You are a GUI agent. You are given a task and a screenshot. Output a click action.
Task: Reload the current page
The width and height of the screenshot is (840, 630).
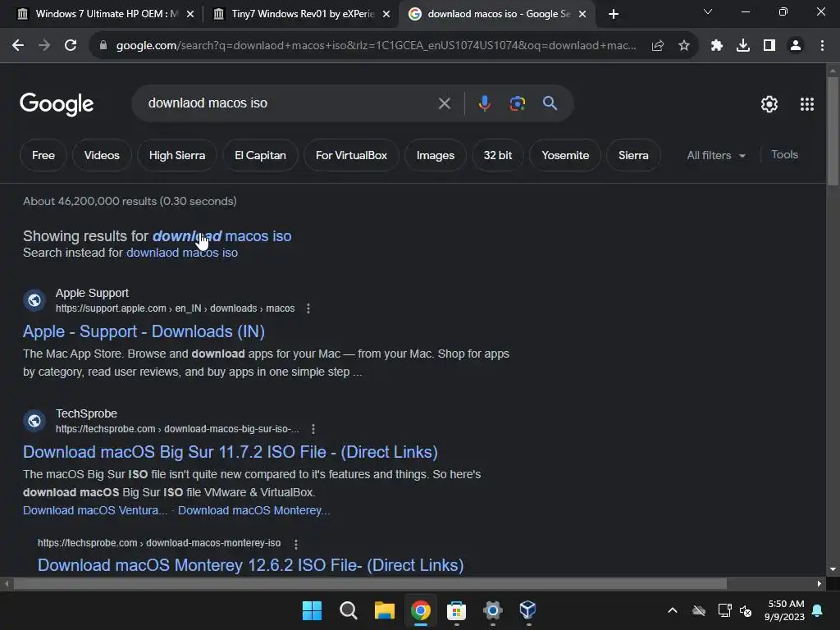click(x=71, y=46)
